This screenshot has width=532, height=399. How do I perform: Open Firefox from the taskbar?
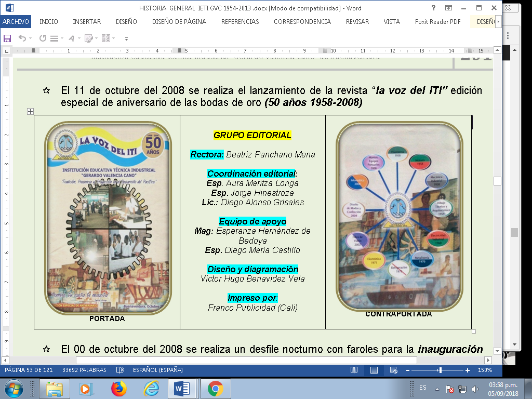pos(119,389)
